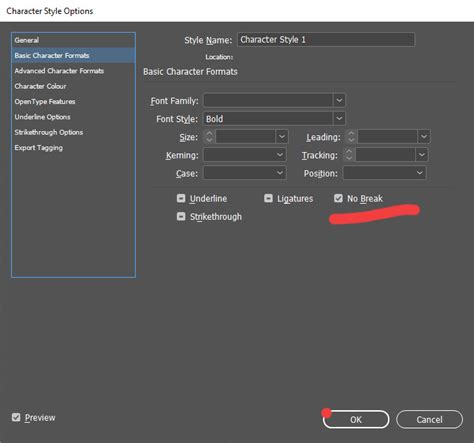Step the Size spinner arrows
This screenshot has height=443, width=474.
click(x=209, y=137)
